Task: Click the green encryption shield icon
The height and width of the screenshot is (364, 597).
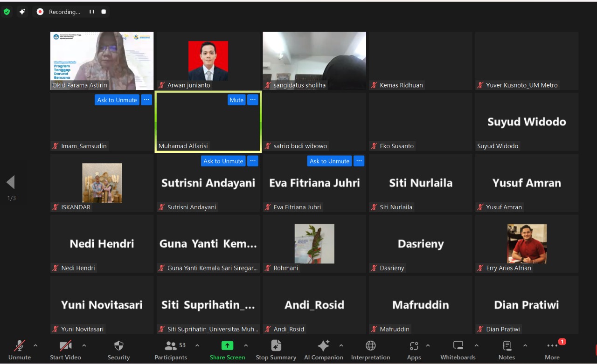Action: 7,12
